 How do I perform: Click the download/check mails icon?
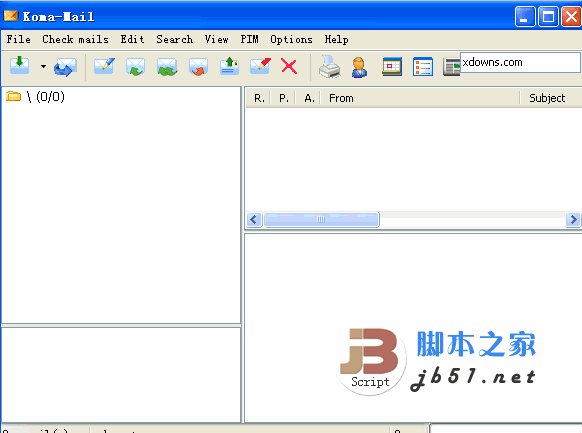point(19,66)
